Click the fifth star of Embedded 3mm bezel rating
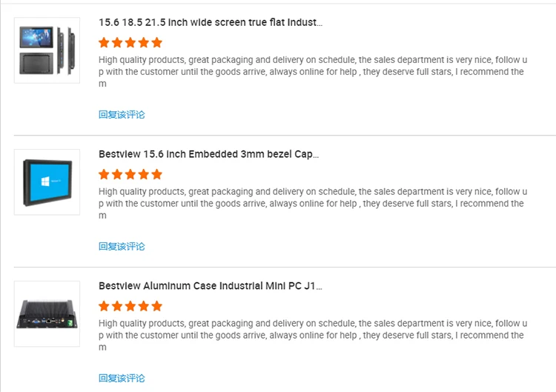This screenshot has height=392, width=556. click(156, 175)
